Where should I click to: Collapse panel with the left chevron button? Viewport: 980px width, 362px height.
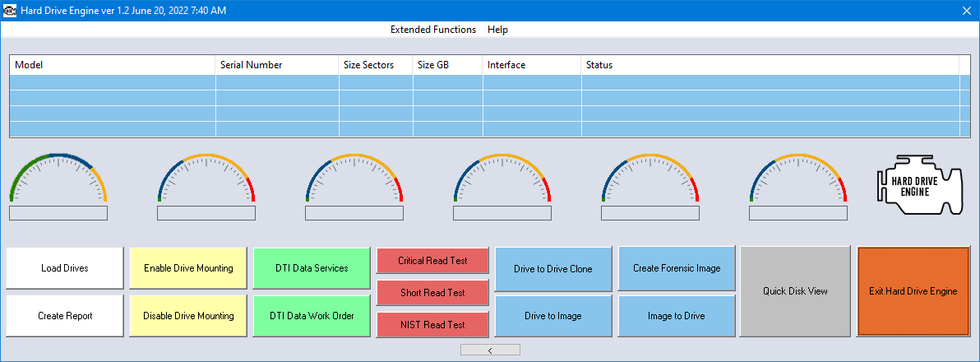pyautogui.click(x=490, y=350)
